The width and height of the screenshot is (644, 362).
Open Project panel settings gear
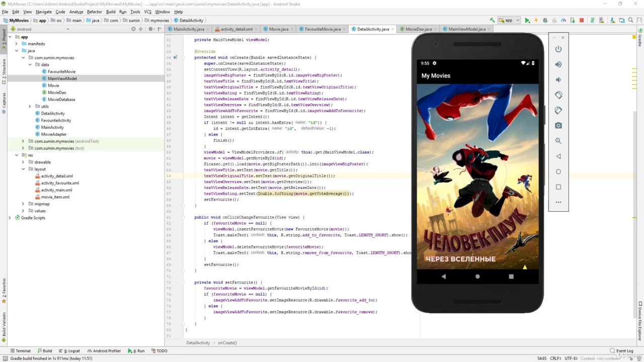point(151,29)
